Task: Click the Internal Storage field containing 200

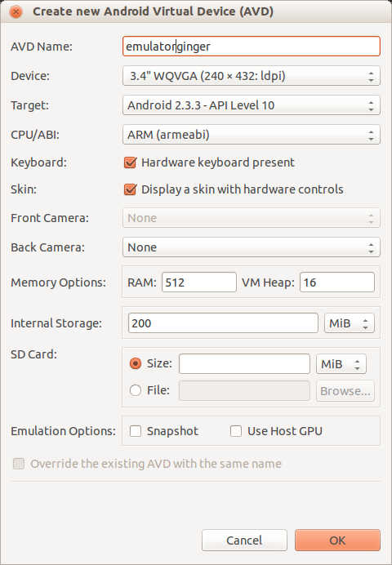Action: tap(223, 323)
